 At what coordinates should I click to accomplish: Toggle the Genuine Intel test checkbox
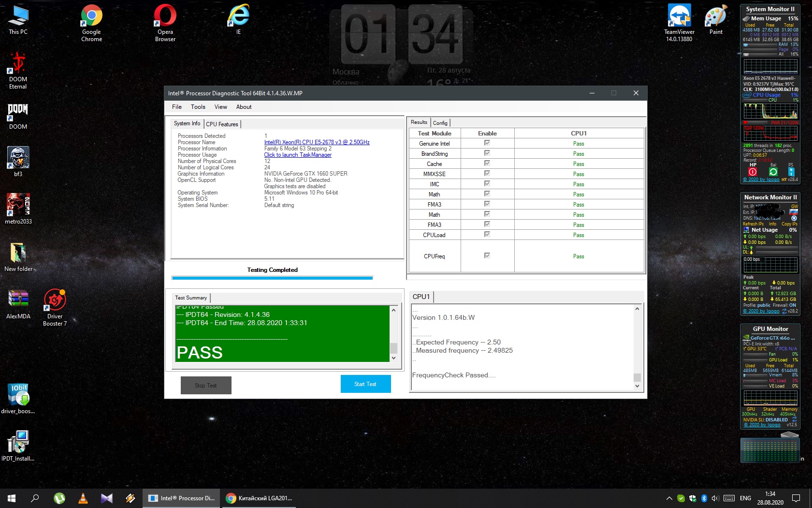pyautogui.click(x=487, y=143)
